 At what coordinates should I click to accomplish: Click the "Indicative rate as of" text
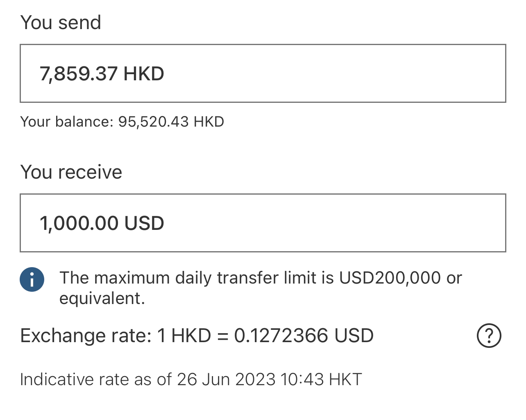coord(96,379)
